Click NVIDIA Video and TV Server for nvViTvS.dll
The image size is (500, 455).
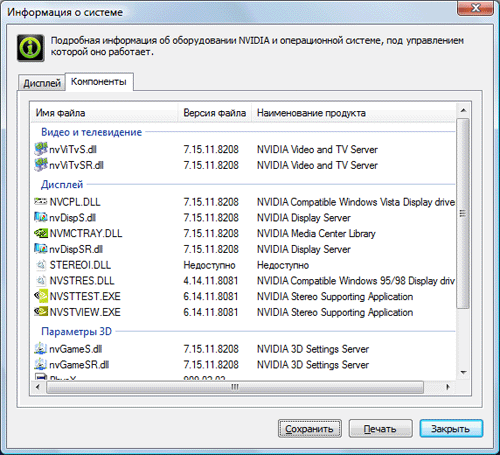(317, 149)
